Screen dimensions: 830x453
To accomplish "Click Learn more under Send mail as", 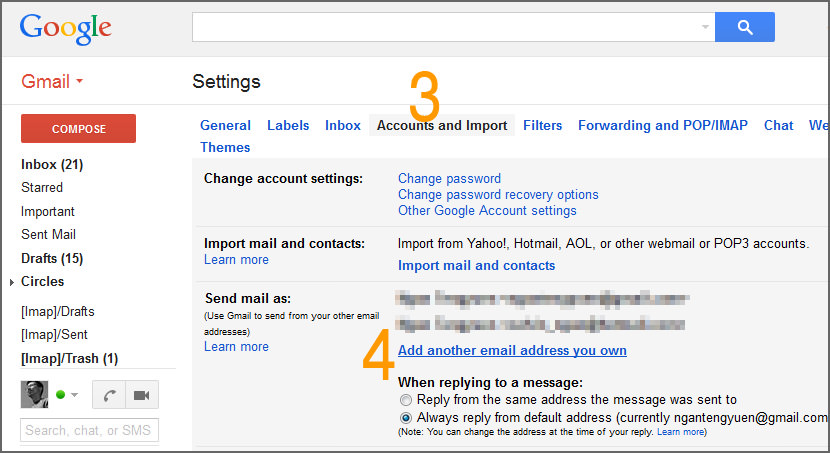I will 237,347.
